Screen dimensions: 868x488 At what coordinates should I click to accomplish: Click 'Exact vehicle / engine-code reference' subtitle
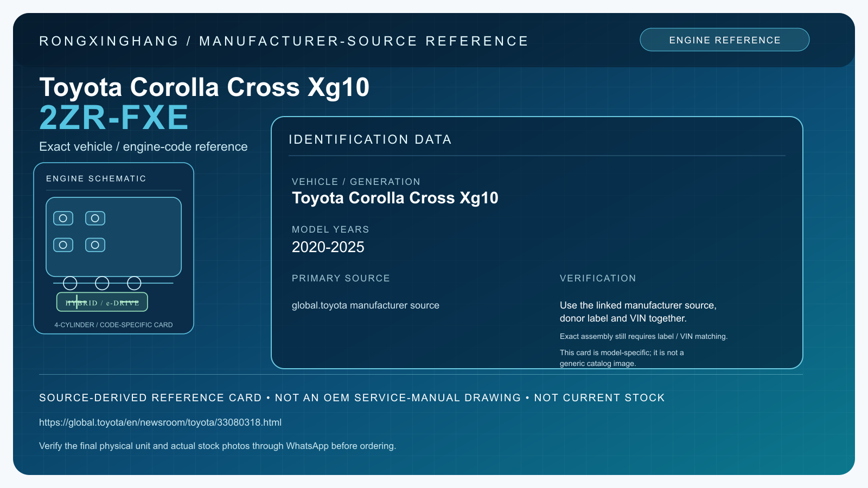click(143, 146)
